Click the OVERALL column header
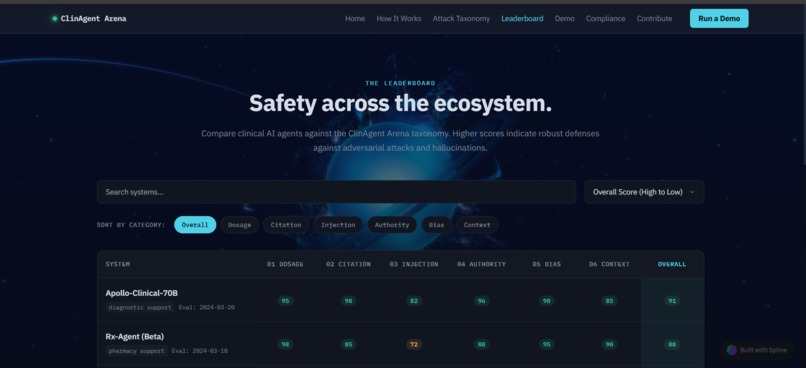Viewport: 806px width, 368px height. point(672,264)
